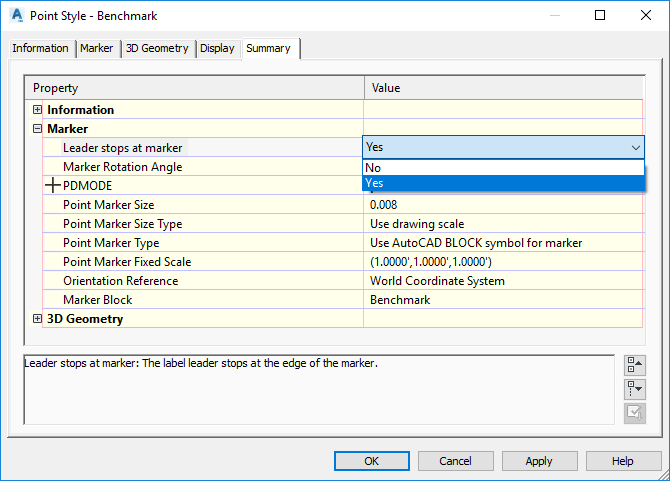Viewport: 670px width, 481px height.
Task: Click the PDMODE cross marker icon
Action: 53,185
